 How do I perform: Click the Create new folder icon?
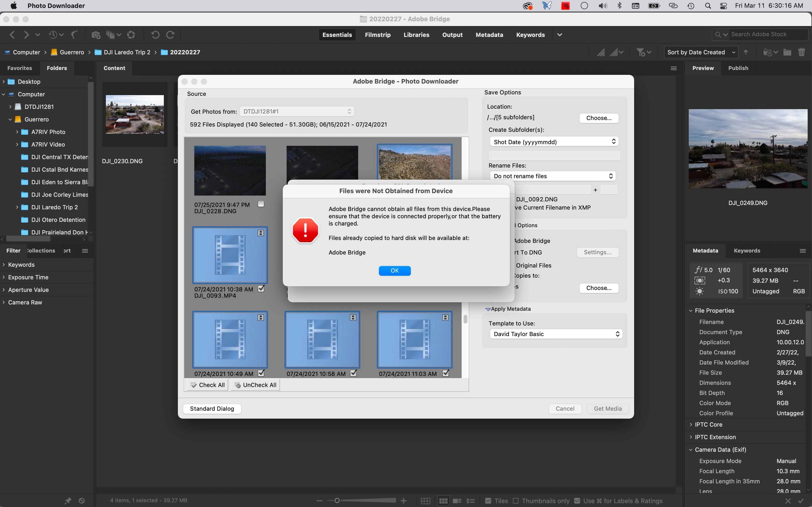tap(787, 52)
